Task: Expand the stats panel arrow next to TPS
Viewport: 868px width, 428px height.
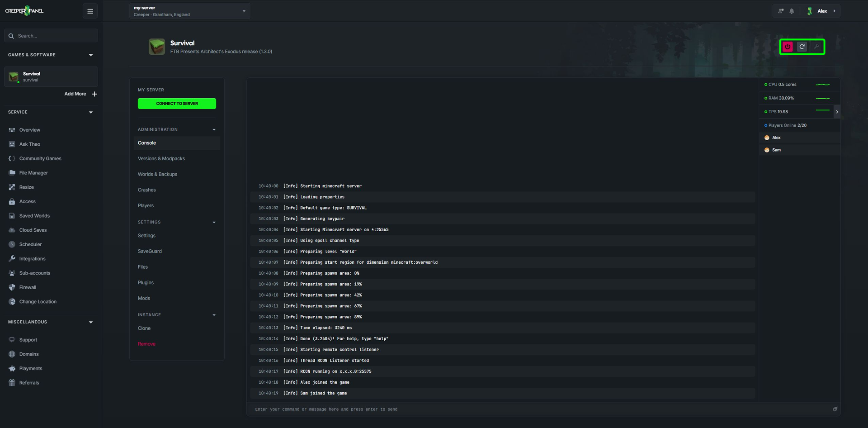Action: click(837, 112)
